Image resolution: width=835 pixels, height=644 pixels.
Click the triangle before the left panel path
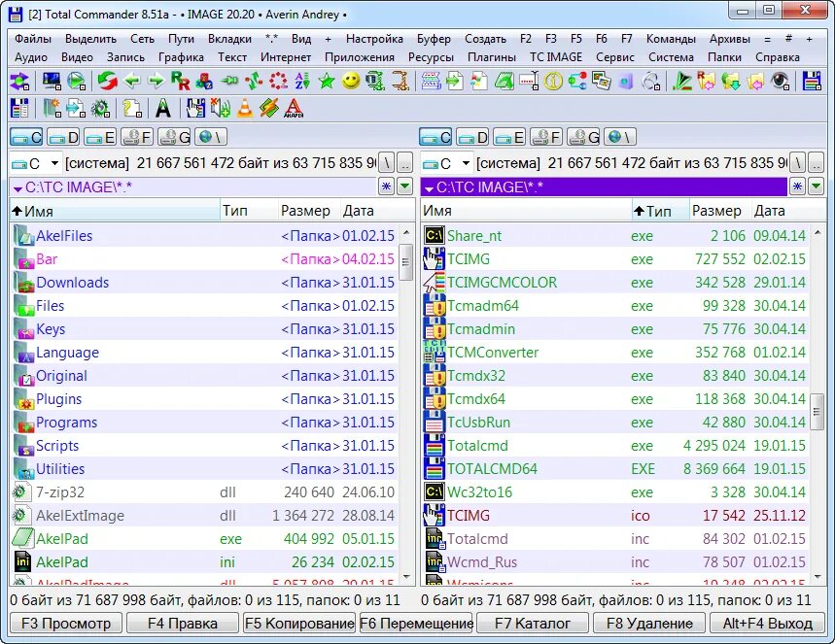17,188
